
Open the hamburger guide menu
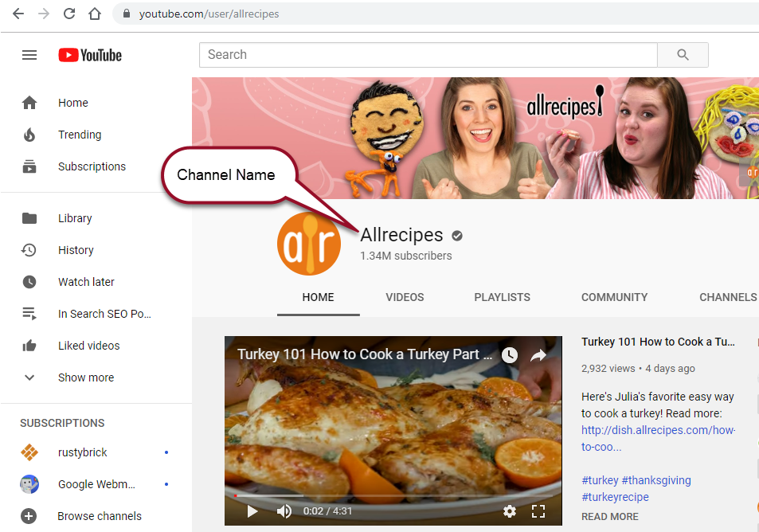(29, 55)
